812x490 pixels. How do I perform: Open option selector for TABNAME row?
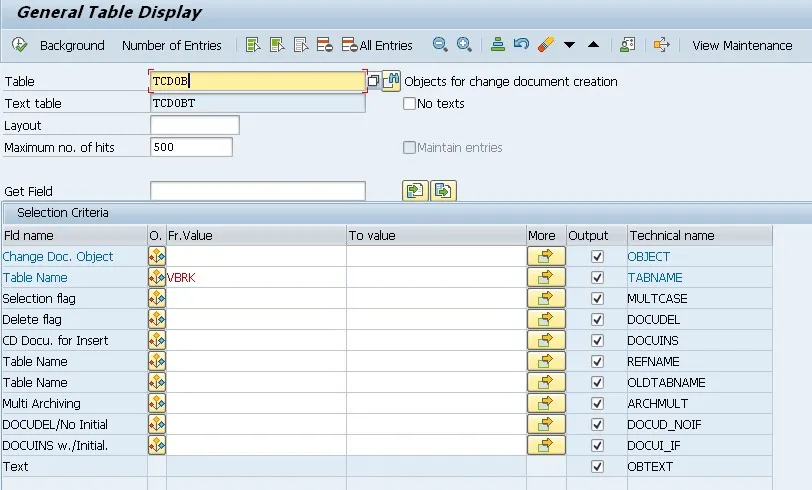pos(157,278)
